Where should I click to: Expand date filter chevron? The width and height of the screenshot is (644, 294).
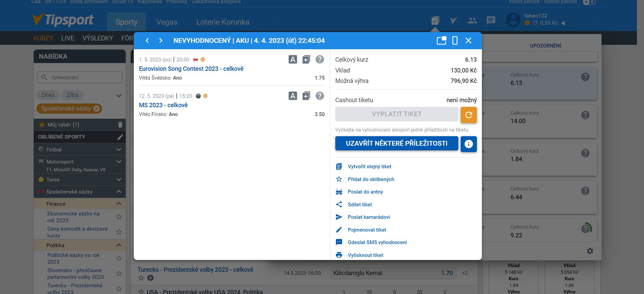(x=119, y=96)
